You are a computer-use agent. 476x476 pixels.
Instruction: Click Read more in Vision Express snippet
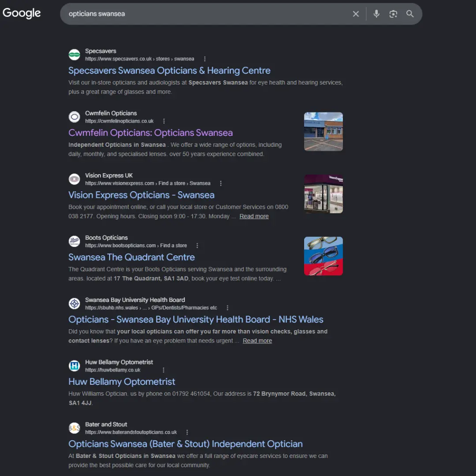pyautogui.click(x=254, y=216)
